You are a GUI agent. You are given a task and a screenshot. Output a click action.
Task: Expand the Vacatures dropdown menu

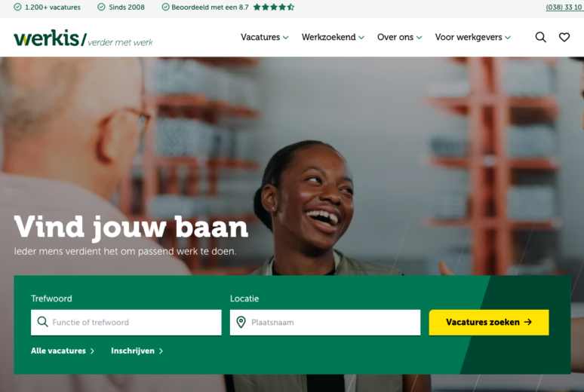pos(264,37)
